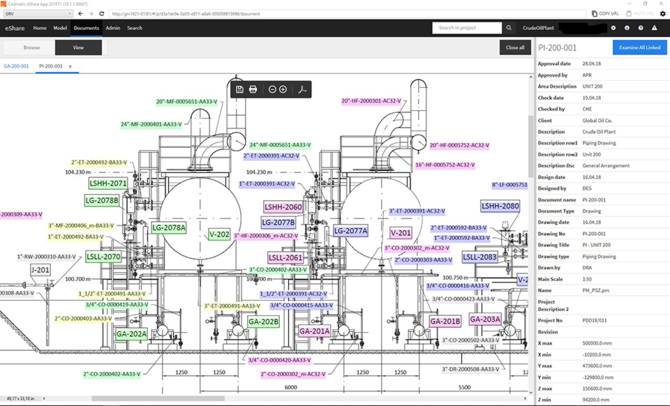This screenshot has width=670, height=406.
Task: Open the top-left DRV dropdown
Action: (38, 14)
